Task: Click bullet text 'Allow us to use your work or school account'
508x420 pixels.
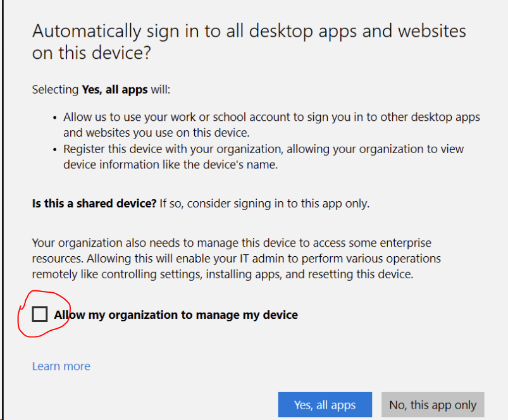Action: click(271, 125)
